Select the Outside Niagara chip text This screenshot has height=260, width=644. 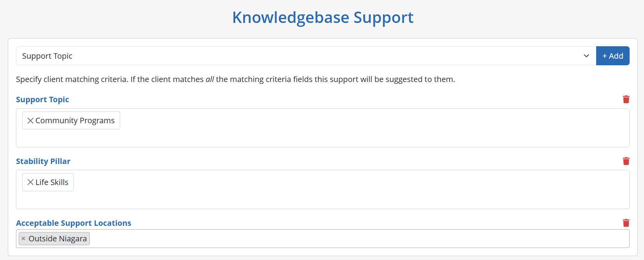click(x=58, y=239)
